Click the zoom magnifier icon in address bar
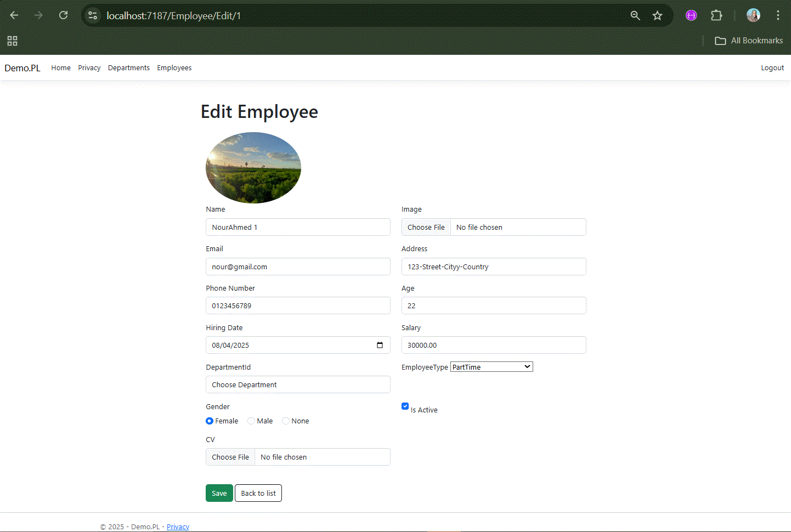 [x=635, y=15]
